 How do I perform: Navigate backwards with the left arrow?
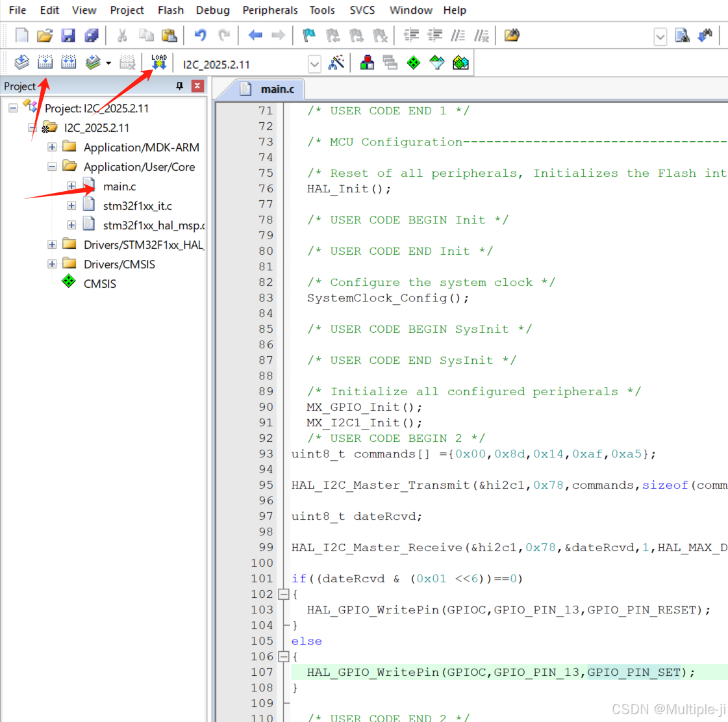(255, 35)
